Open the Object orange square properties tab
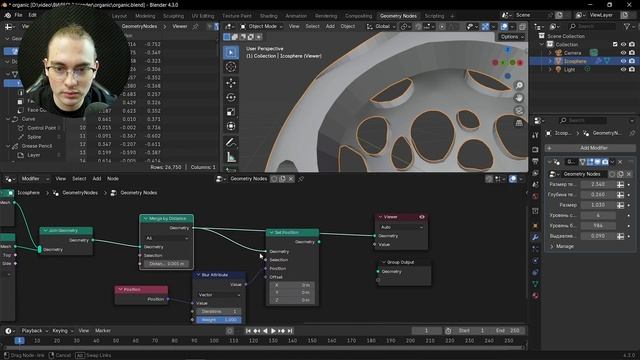The image size is (640, 360). (x=535, y=225)
